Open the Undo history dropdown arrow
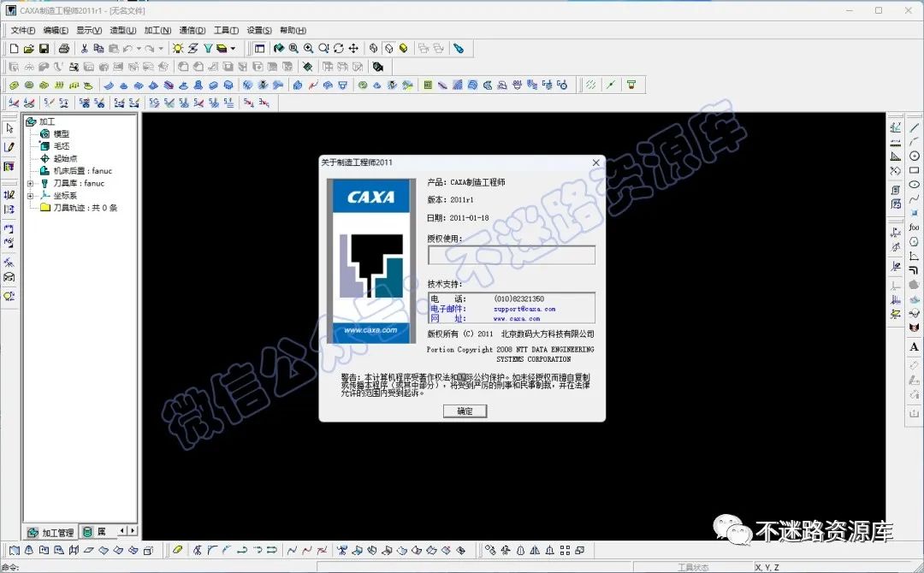This screenshot has height=573, width=924. (x=139, y=48)
